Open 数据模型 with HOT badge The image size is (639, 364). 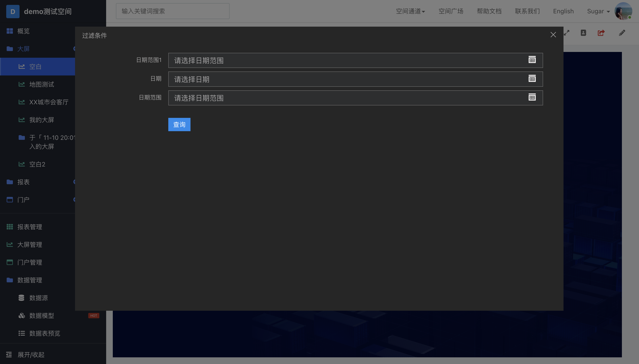(42, 315)
